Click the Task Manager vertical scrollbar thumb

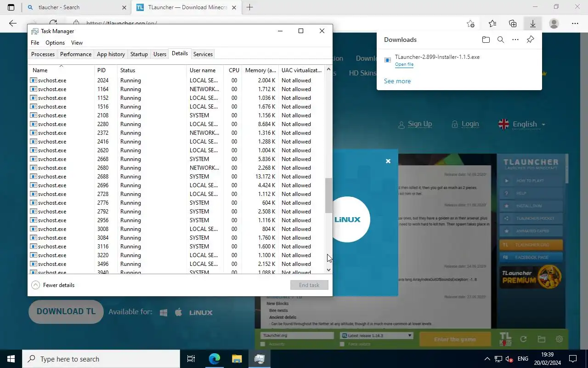pos(328,195)
